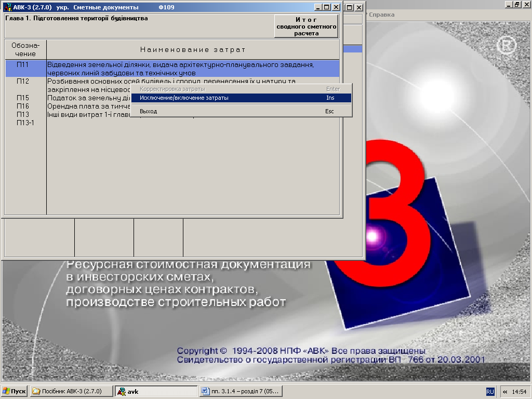Close the background child window behind dialog
This screenshot has height=399, width=532.
point(359,7)
